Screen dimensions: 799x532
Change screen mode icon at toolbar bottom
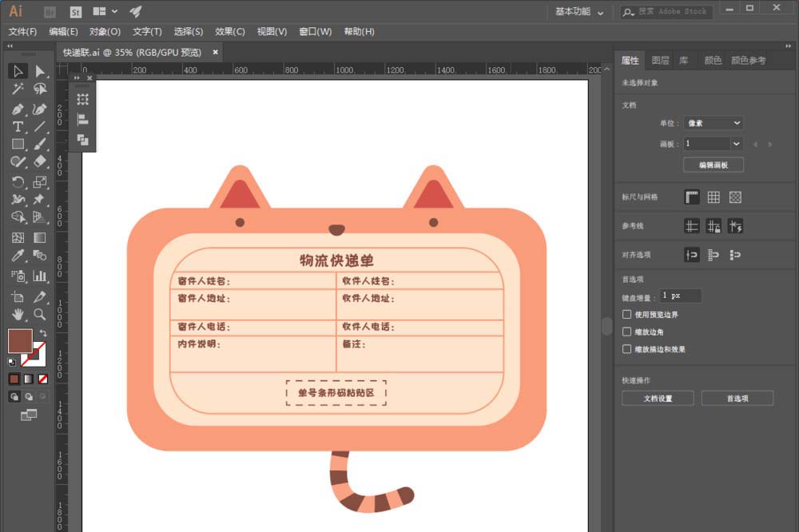coord(29,415)
